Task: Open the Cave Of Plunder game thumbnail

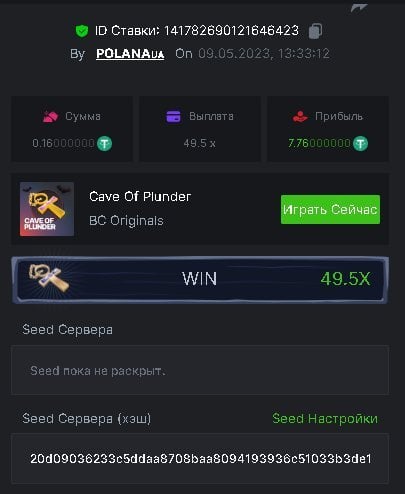Action: [x=47, y=209]
